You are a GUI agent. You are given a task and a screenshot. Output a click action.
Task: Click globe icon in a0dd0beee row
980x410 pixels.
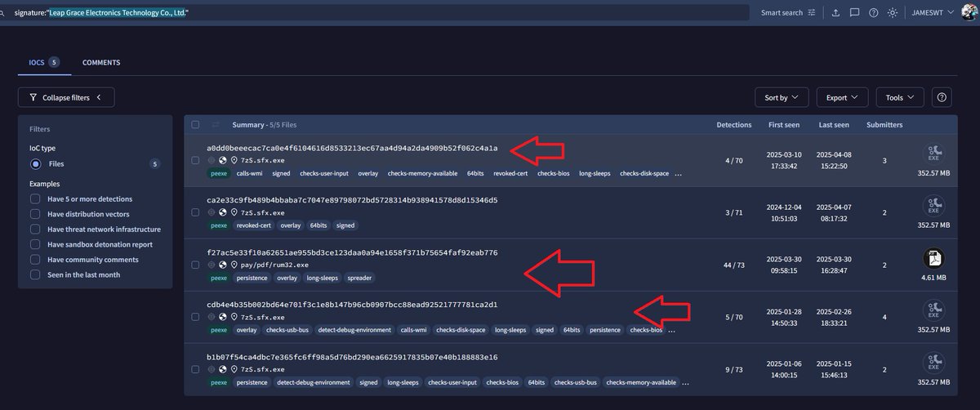coord(222,161)
